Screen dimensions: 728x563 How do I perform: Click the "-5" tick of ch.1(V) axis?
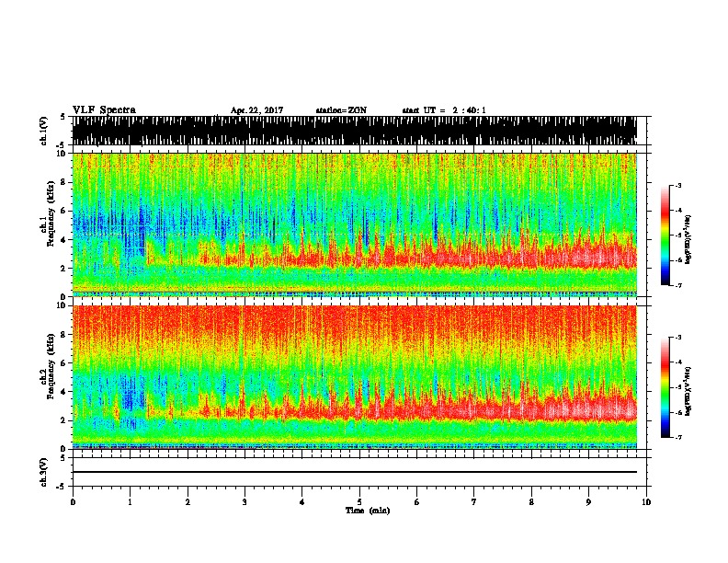[62, 145]
